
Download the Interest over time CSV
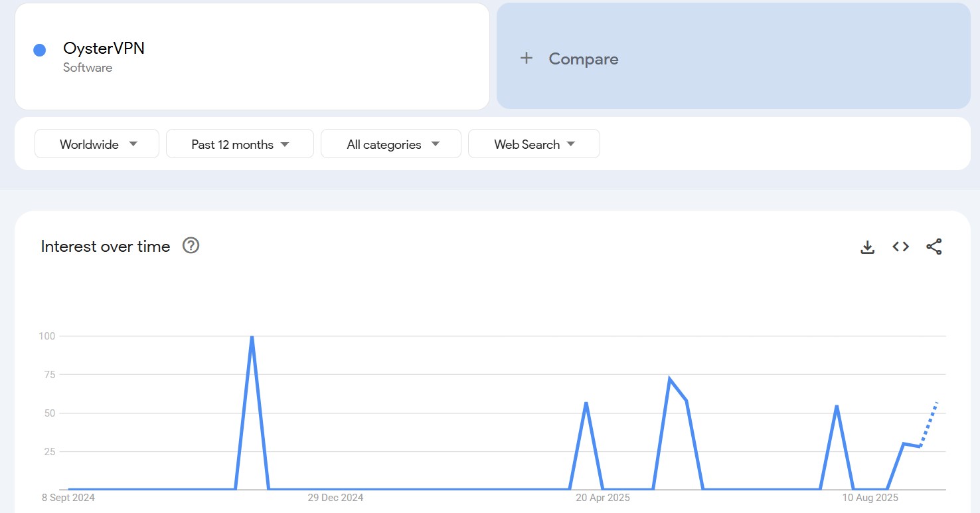click(x=867, y=247)
